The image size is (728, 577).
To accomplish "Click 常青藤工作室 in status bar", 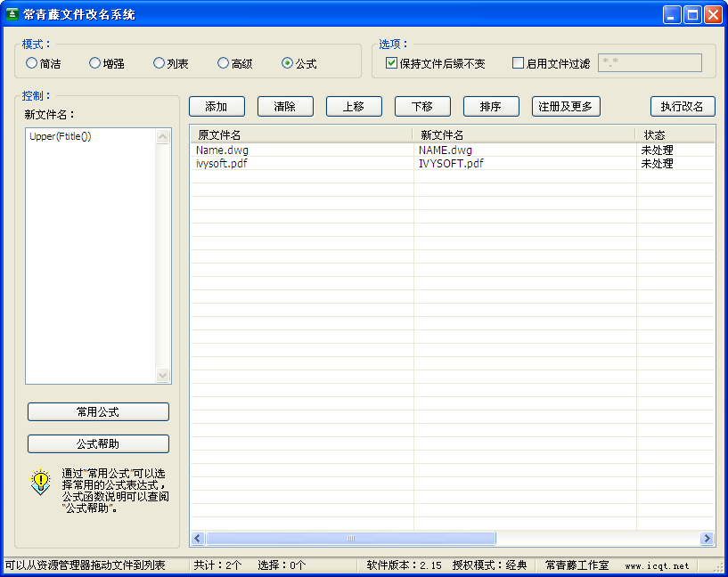I will [577, 565].
